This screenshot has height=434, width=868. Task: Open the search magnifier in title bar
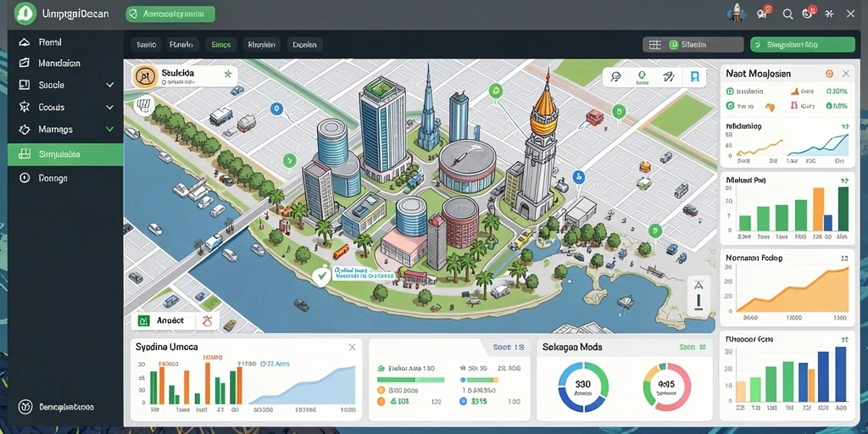pyautogui.click(x=787, y=14)
